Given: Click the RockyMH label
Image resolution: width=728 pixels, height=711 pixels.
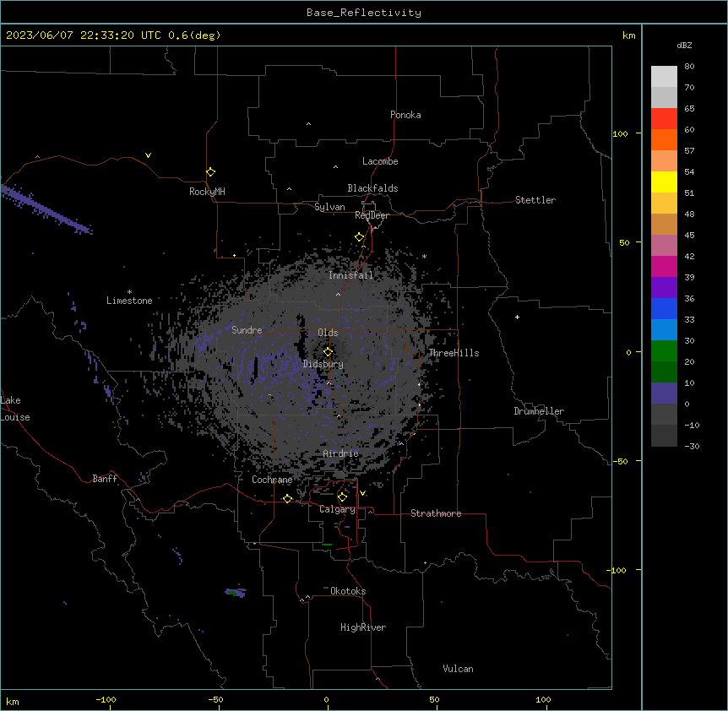Looking at the screenshot, I should pyautogui.click(x=207, y=192).
